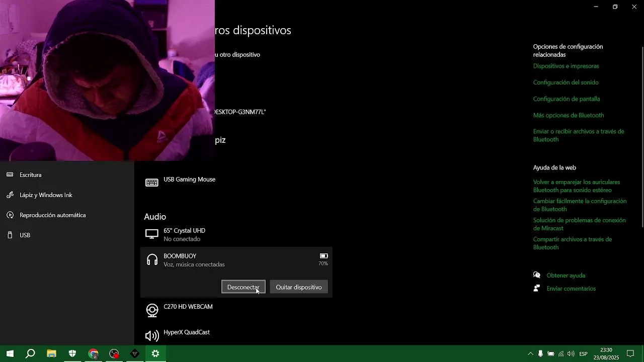Click the Reproducción automática icon
Image resolution: width=644 pixels, height=362 pixels.
click(10, 215)
